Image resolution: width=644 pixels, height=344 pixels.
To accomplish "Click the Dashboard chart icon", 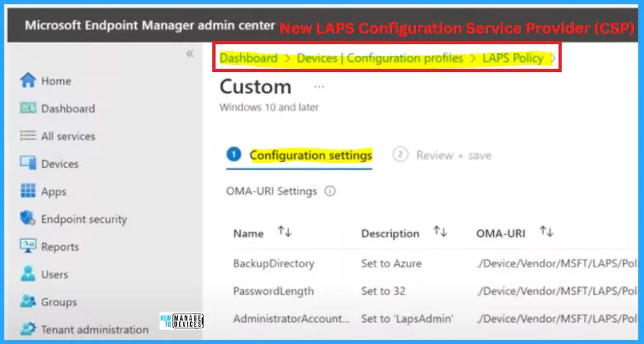I will (x=28, y=108).
